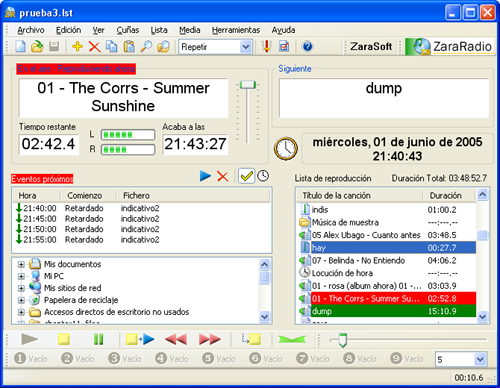Open the Herramientas menu
Viewport: 500px width, 388px height.
[x=236, y=30]
